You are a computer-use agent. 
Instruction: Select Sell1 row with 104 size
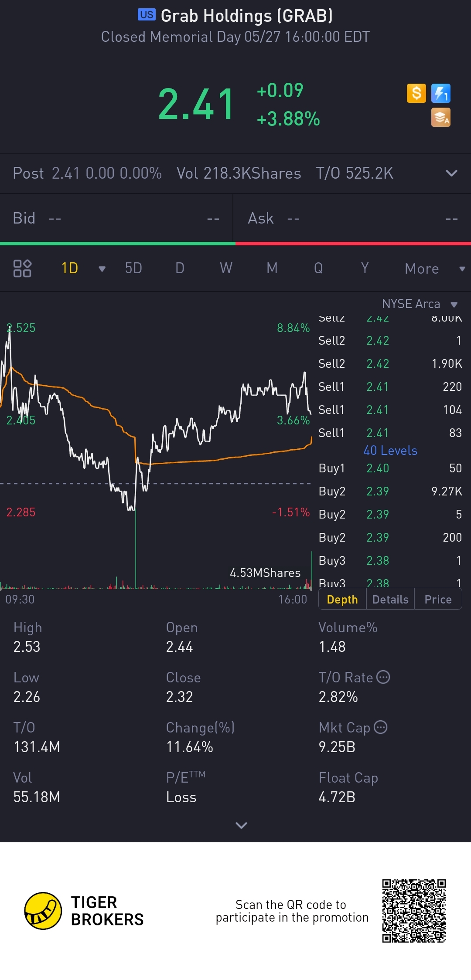coord(390,410)
